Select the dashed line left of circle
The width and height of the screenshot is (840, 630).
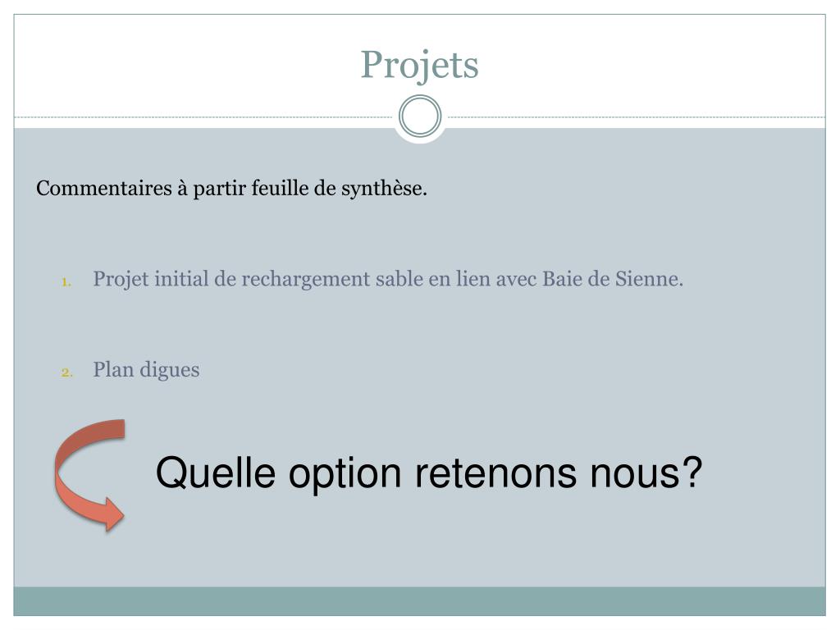click(x=204, y=116)
